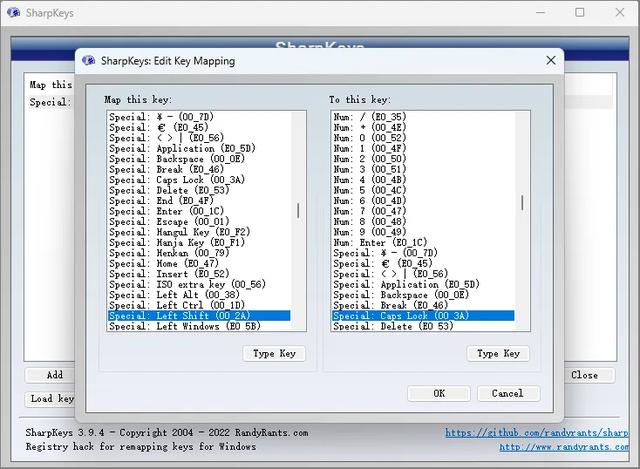Click scrollbar thumb of To this key list
This screenshot has width=640, height=469.
(522, 202)
